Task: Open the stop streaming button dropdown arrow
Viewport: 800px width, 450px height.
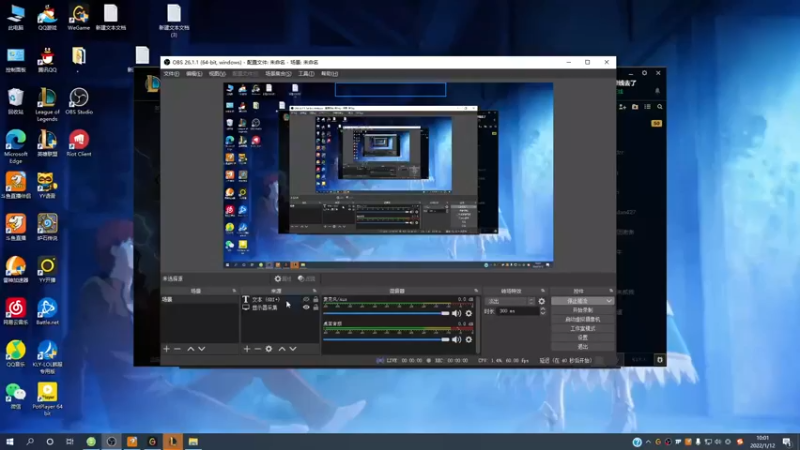Action: click(x=608, y=301)
